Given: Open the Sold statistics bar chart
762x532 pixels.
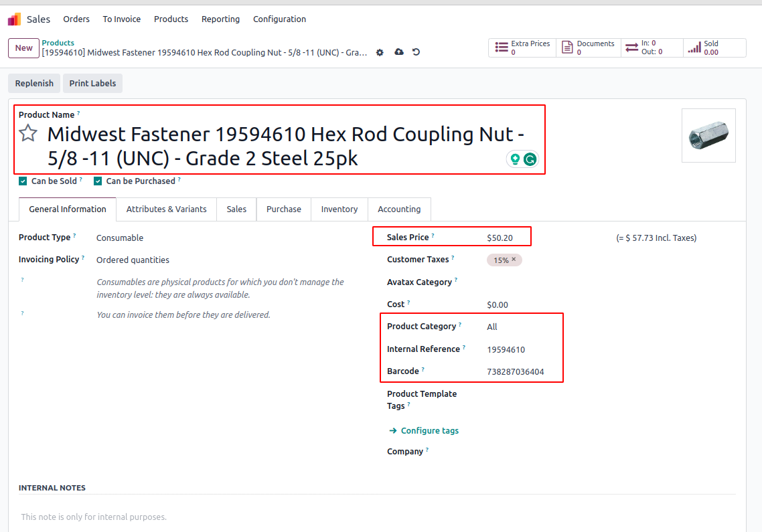Looking at the screenshot, I should [694, 48].
